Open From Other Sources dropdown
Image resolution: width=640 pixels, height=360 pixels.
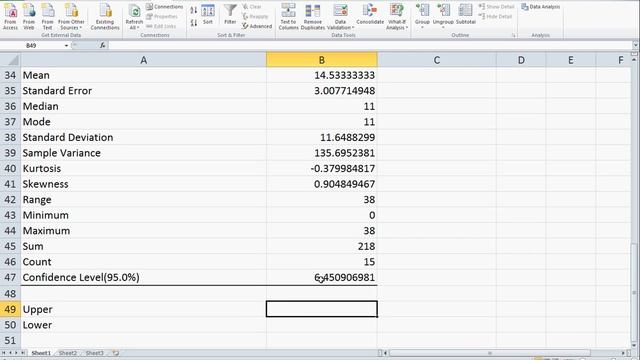(71, 16)
